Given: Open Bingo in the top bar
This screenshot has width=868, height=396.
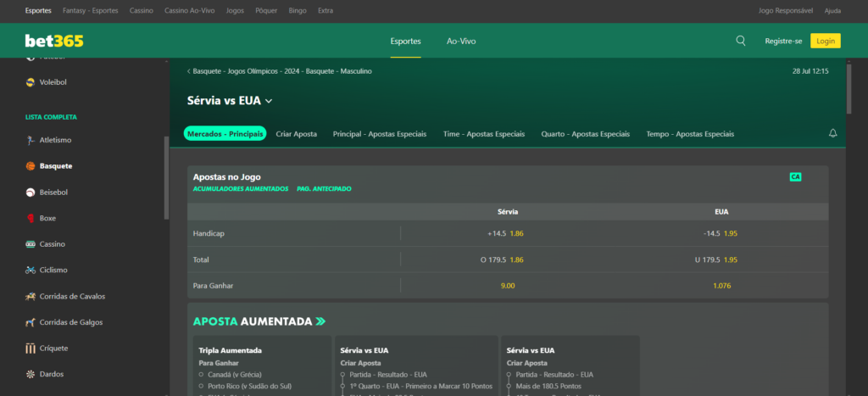Looking at the screenshot, I should pyautogui.click(x=298, y=10).
